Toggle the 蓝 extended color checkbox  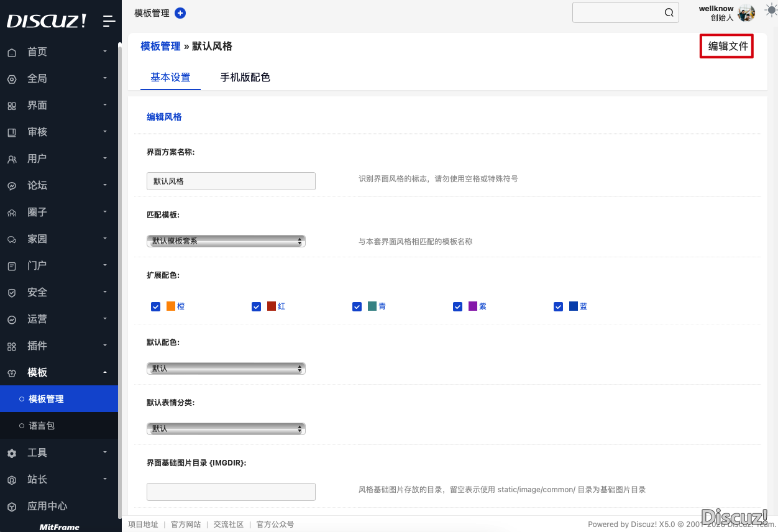pos(558,306)
